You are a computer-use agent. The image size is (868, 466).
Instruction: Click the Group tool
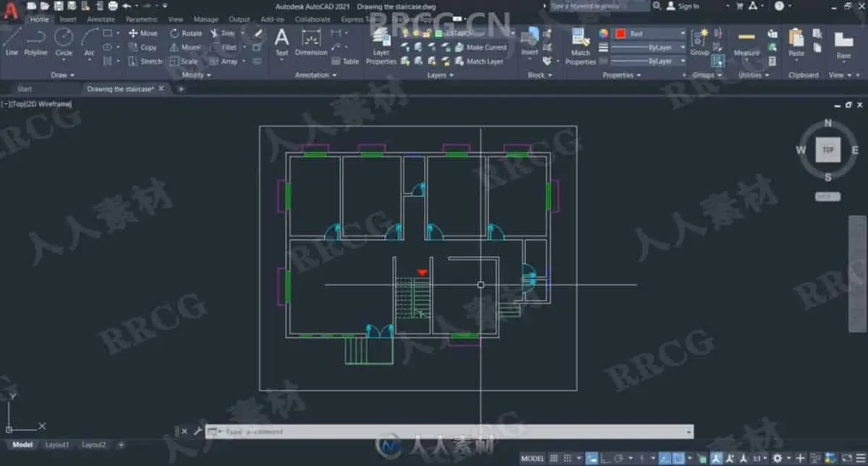[699, 42]
